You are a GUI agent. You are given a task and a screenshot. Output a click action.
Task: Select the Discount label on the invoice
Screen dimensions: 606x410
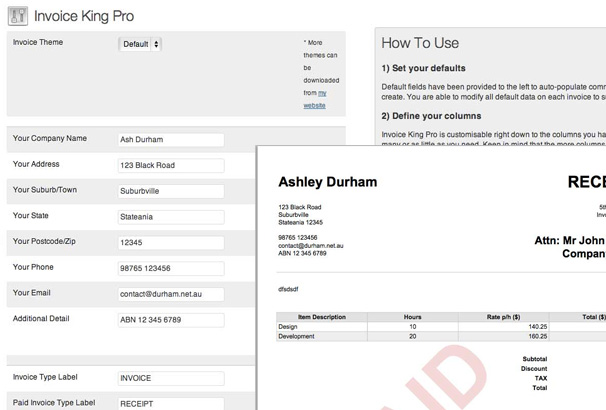tap(534, 369)
